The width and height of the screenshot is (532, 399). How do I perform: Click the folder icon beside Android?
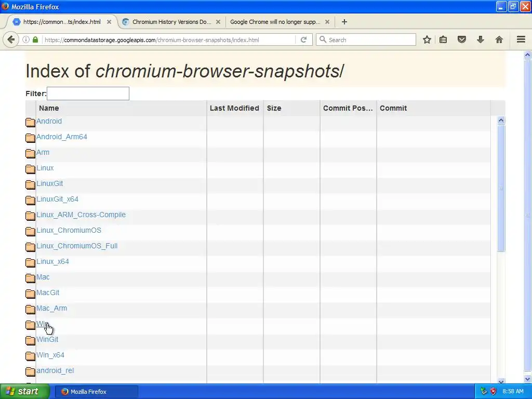[x=30, y=122]
